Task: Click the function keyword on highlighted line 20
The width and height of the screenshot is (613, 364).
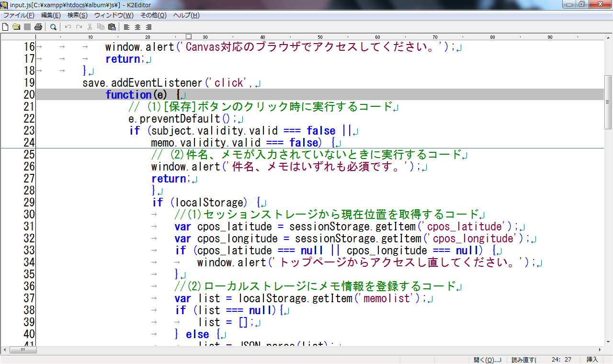Action: click(x=128, y=95)
